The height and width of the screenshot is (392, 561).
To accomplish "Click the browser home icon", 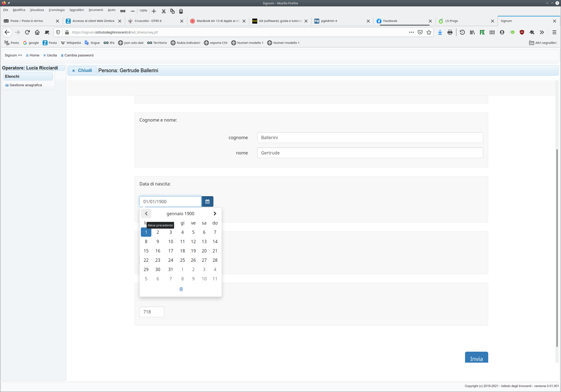I will click(x=37, y=32).
